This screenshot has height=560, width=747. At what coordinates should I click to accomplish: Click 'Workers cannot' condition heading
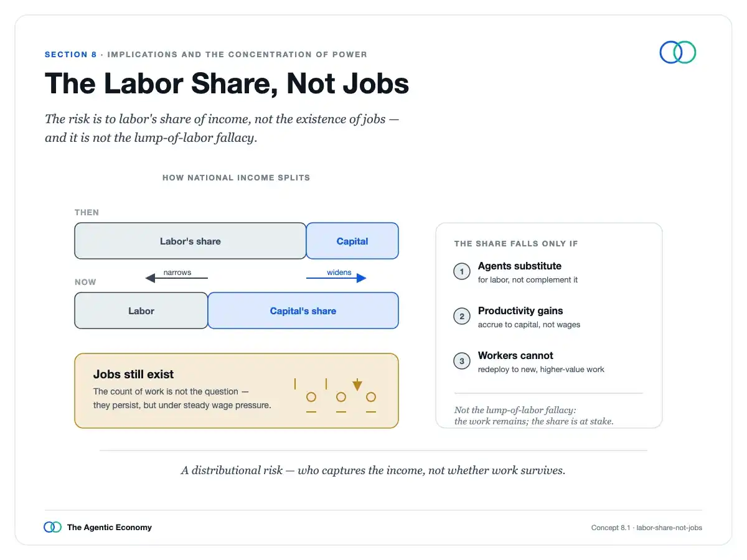(515, 356)
